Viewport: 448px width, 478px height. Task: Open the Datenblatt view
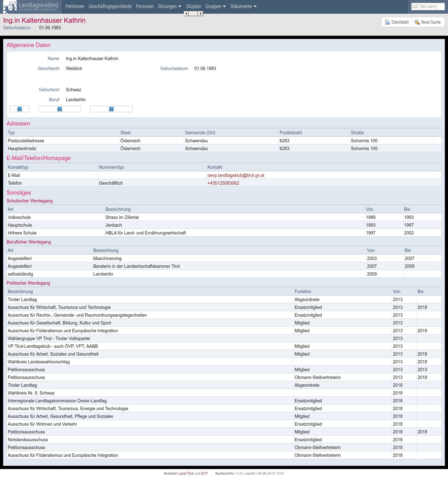pos(397,22)
